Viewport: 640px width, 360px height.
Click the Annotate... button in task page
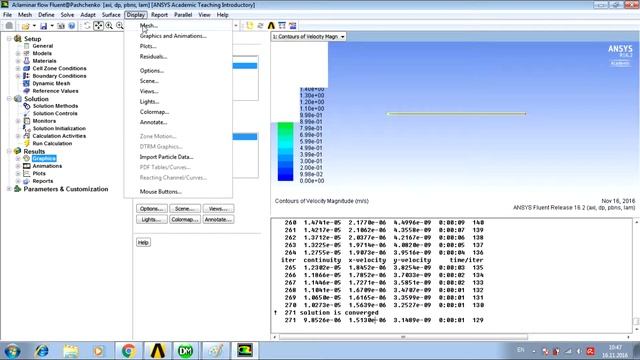(218, 220)
